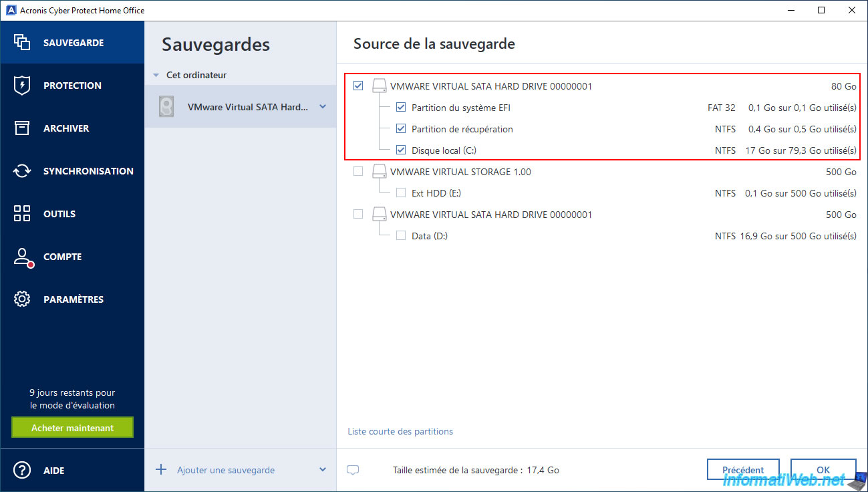Click the Partition de récupération label
868x492 pixels.
click(x=462, y=129)
